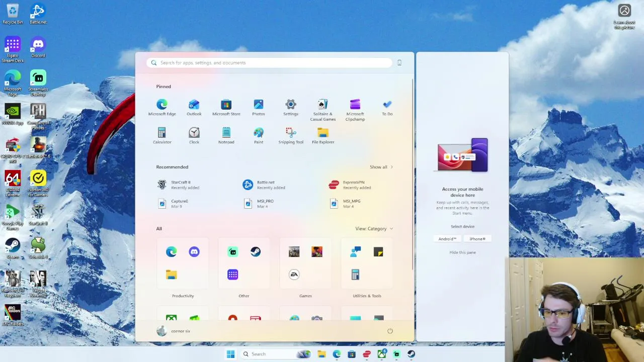This screenshot has height=362, width=644.
Task: Click Show all in the Recommended section
Action: tap(381, 167)
